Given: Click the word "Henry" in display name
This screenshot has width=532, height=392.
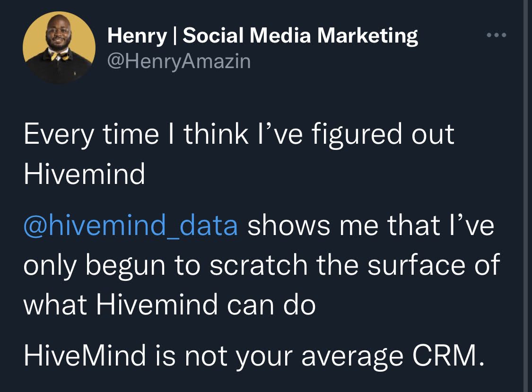Looking at the screenshot, I should [138, 36].
